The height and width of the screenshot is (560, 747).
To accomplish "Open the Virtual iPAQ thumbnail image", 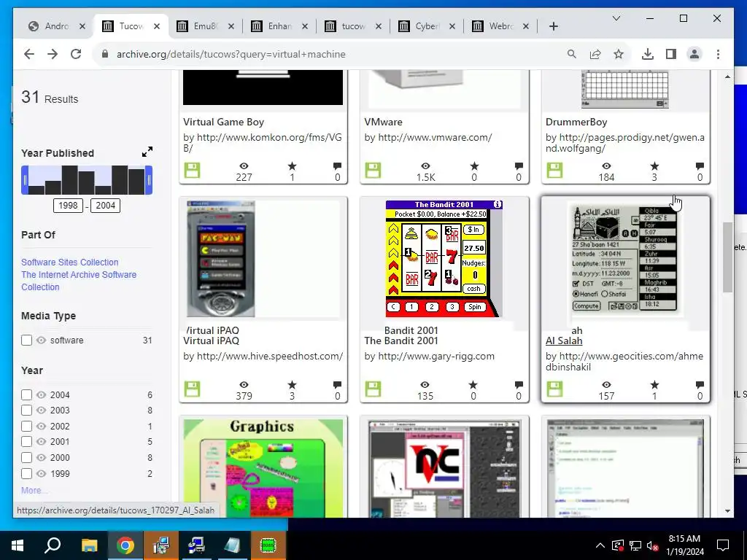I will (221, 259).
